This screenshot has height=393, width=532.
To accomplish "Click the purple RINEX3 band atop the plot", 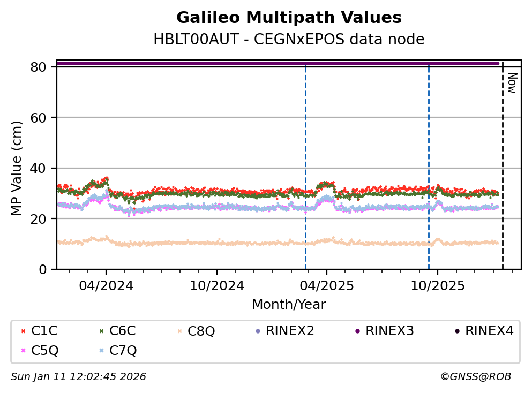I will (x=279, y=63).
